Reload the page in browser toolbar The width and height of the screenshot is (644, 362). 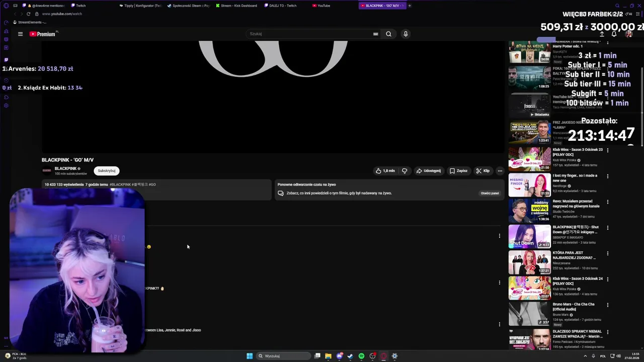[28, 14]
